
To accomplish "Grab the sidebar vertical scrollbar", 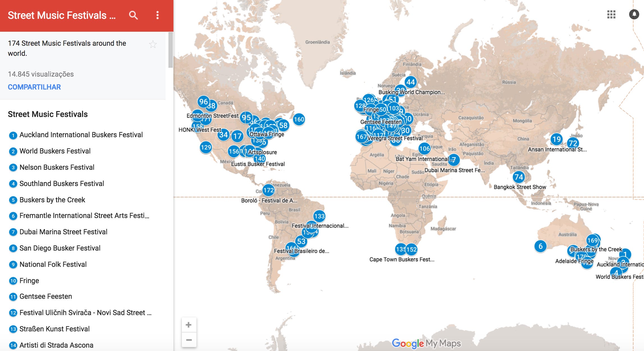I will tap(170, 50).
